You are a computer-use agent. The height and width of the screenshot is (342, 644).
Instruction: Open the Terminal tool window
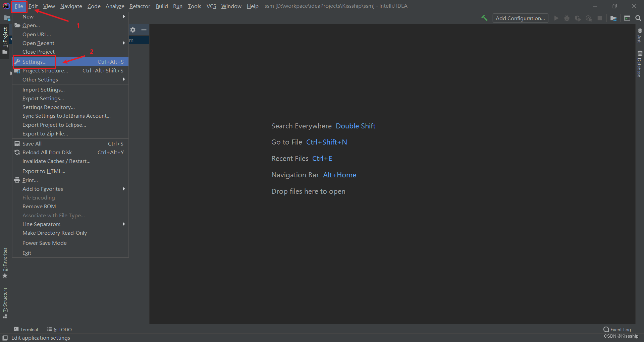[x=26, y=330]
